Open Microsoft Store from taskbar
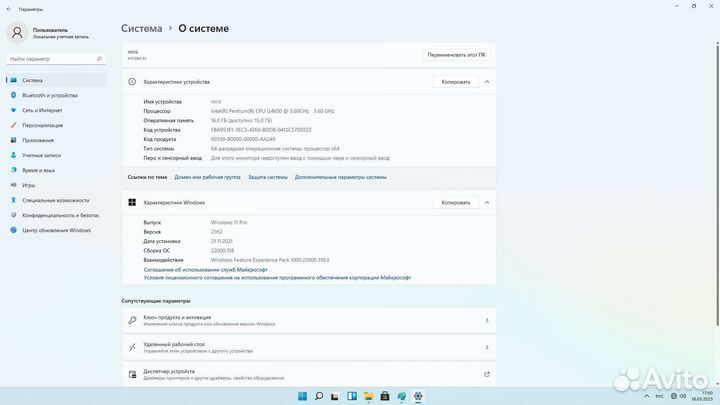The height and width of the screenshot is (405, 720). (x=385, y=396)
